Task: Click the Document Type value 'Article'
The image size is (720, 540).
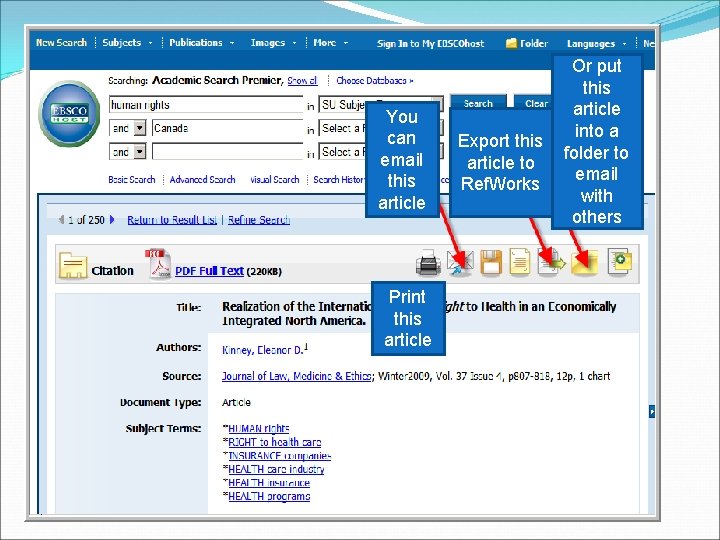Action: pos(236,402)
